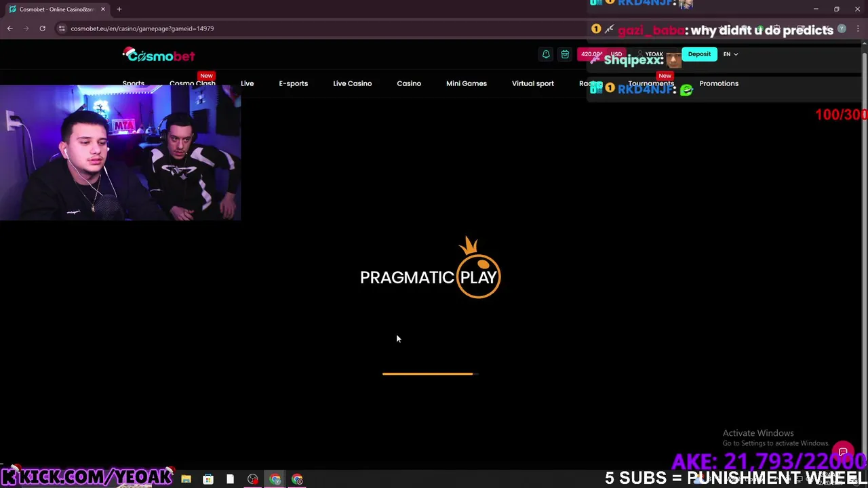Viewport: 868px width, 488px height.
Task: Expand the EN language dropdown
Action: pos(730,54)
